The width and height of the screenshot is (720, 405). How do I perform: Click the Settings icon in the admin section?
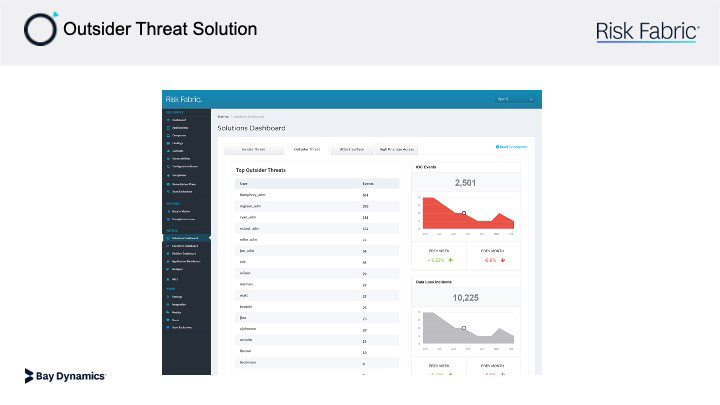[x=169, y=297]
